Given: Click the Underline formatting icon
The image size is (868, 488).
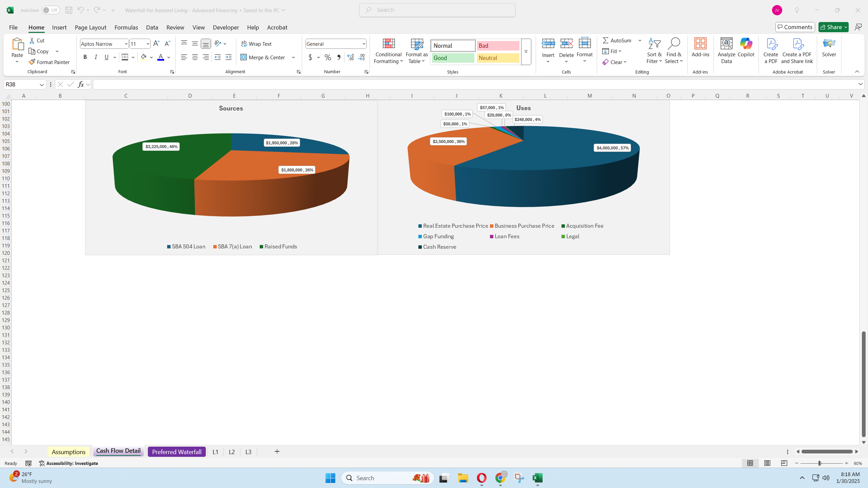Looking at the screenshot, I should tap(106, 57).
